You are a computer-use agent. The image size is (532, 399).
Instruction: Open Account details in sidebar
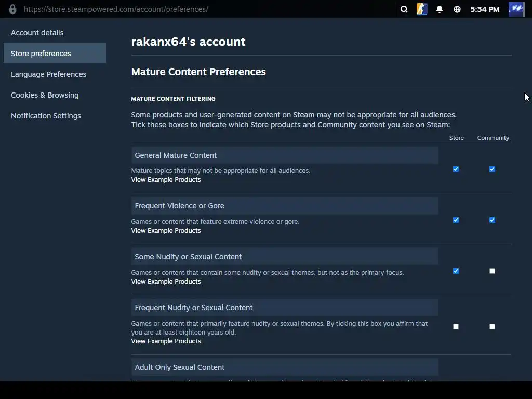(37, 33)
